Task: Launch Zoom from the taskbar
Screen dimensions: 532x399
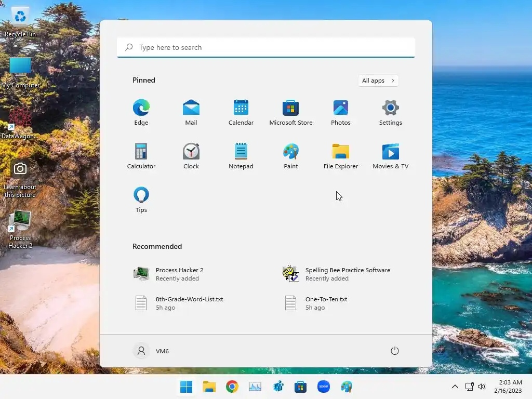Action: click(324, 387)
